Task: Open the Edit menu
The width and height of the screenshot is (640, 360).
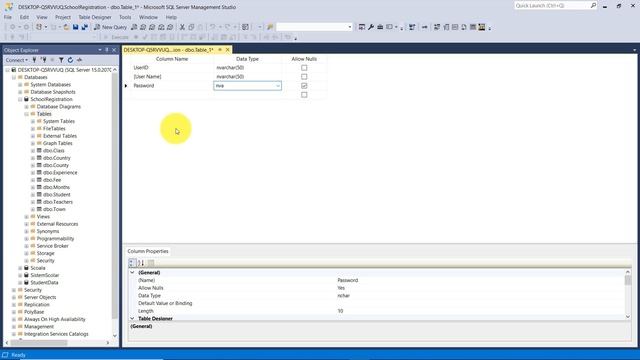Action: (x=24, y=17)
